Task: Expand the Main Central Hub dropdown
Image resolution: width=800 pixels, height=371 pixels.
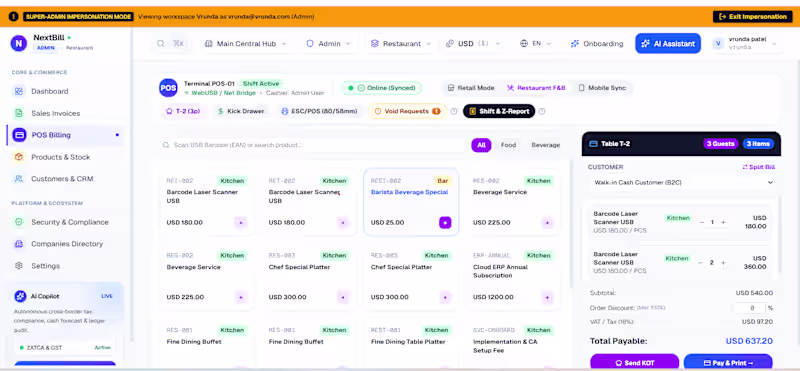Action: point(245,44)
